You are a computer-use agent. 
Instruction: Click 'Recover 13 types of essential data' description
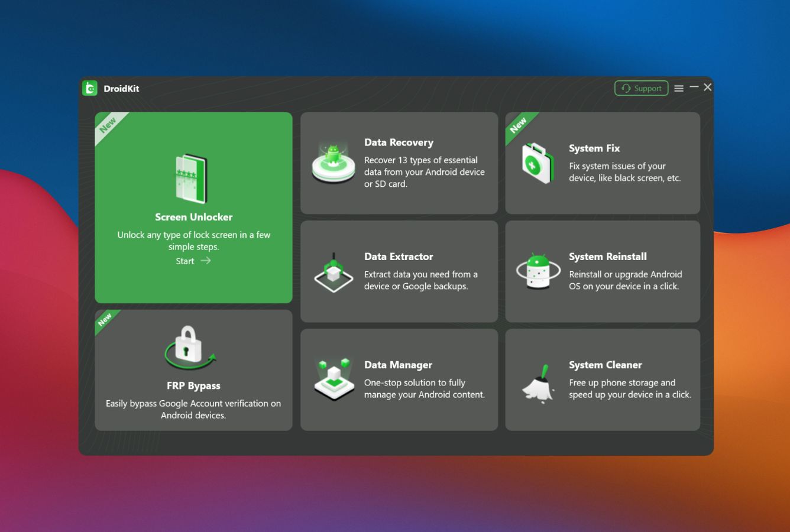coord(425,172)
